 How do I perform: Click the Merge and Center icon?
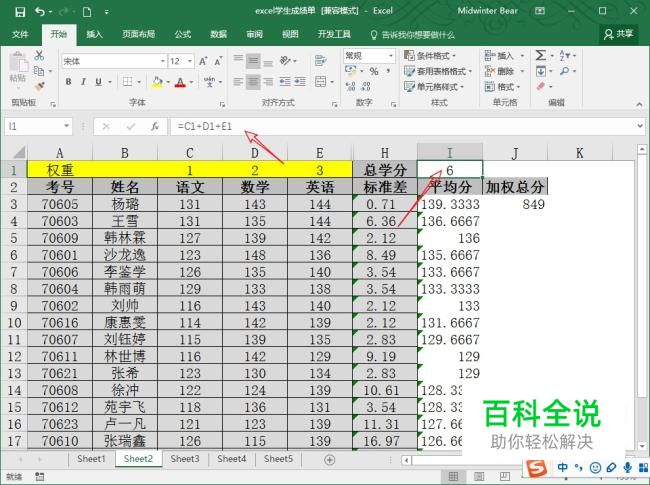320,81
